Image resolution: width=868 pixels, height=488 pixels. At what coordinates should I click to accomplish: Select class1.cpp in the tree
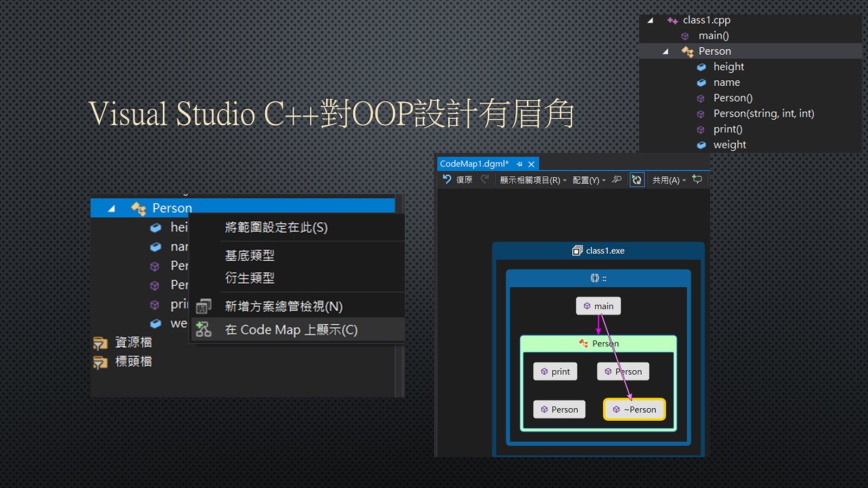pyautogui.click(x=706, y=20)
